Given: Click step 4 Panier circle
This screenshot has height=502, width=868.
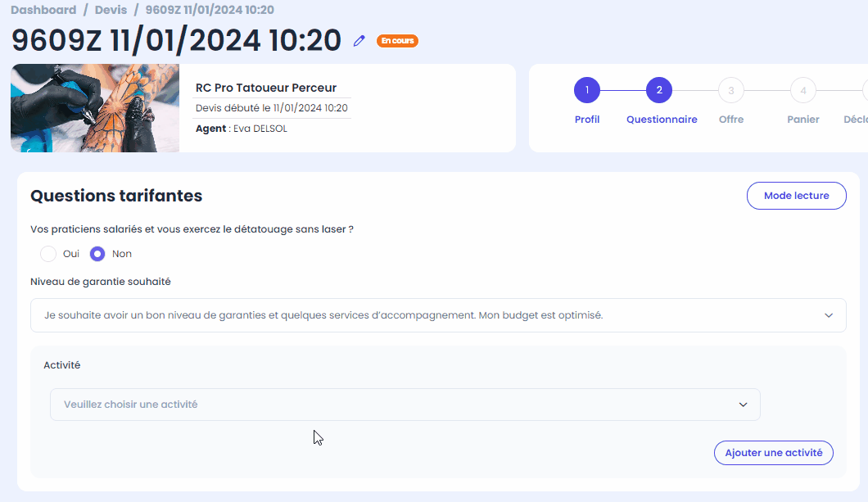Looking at the screenshot, I should (x=802, y=90).
